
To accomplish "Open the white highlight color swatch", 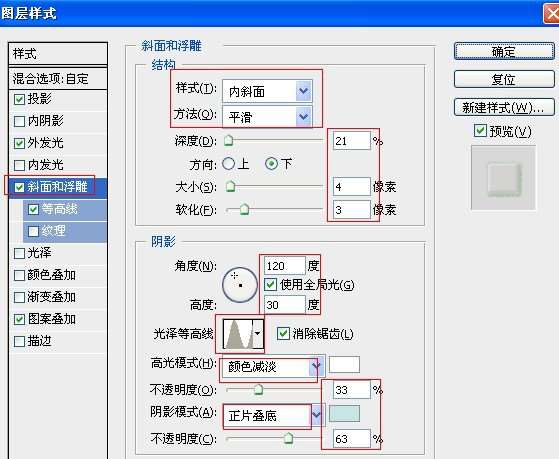I will click(x=344, y=364).
